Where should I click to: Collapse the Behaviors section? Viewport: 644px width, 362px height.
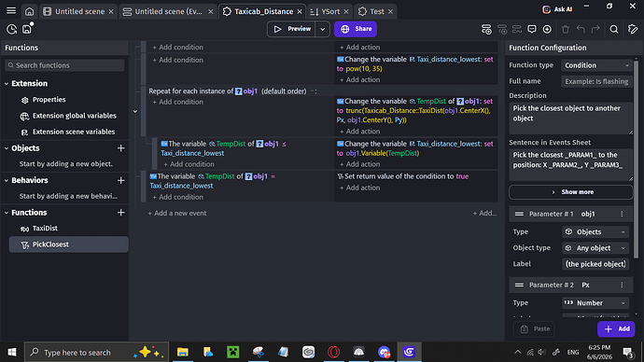(7, 180)
